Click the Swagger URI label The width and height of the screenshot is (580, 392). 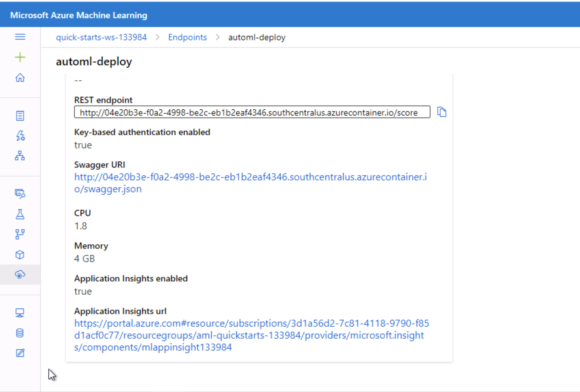click(100, 165)
